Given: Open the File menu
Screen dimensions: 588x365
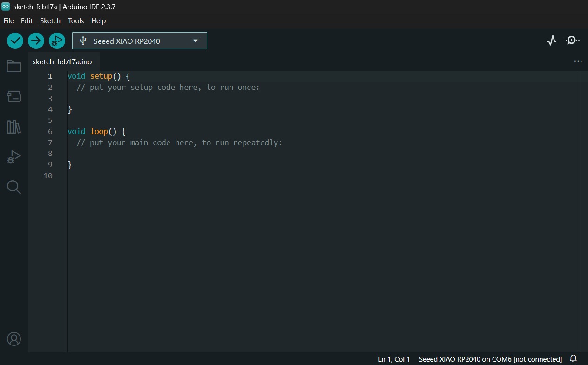Looking at the screenshot, I should (8, 21).
